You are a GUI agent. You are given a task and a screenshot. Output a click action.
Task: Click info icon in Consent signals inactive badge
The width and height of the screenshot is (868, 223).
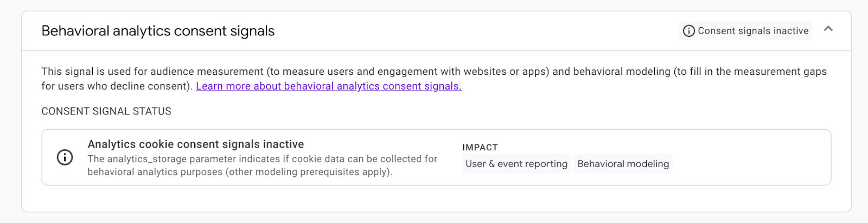[688, 31]
